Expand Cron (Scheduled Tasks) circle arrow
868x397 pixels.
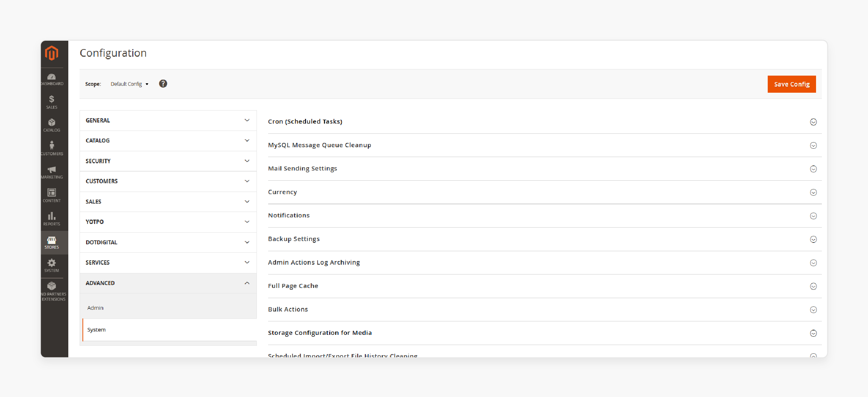[814, 122]
